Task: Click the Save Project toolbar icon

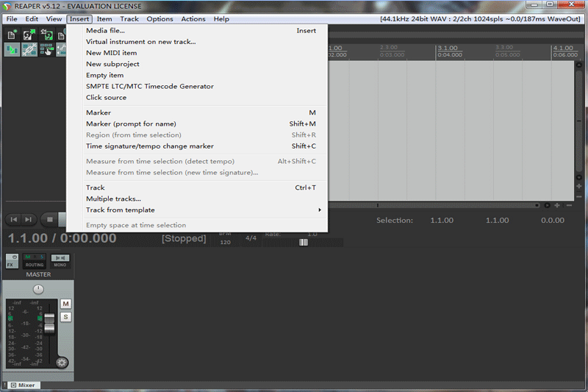Action: tap(46, 35)
